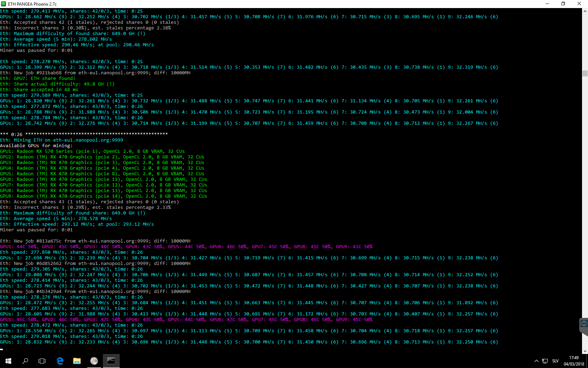
Task: Click the GPU8 RX 470 (pcie 13) row
Action: [x=104, y=191]
